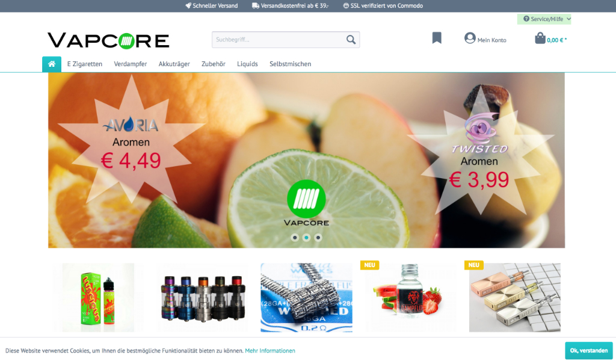Select the first banner slide dot
This screenshot has width=616, height=364.
(295, 238)
